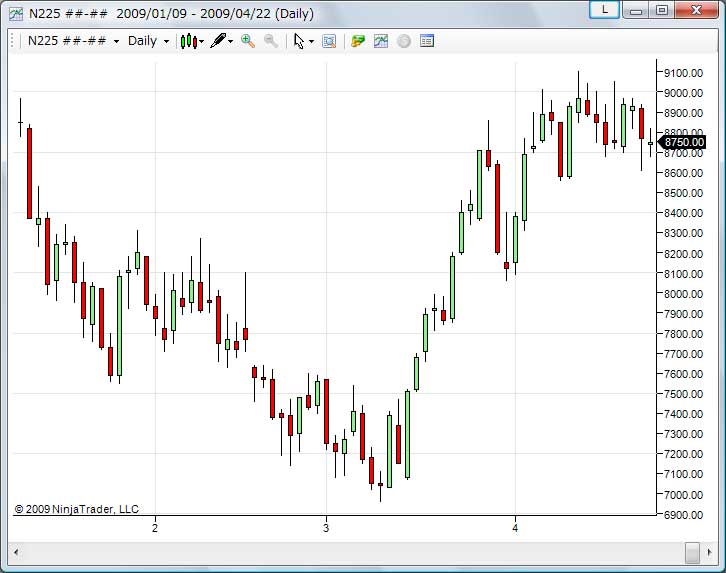This screenshot has height=573, width=726.
Task: Click the grayed zoom out magnifier
Action: coord(271,41)
